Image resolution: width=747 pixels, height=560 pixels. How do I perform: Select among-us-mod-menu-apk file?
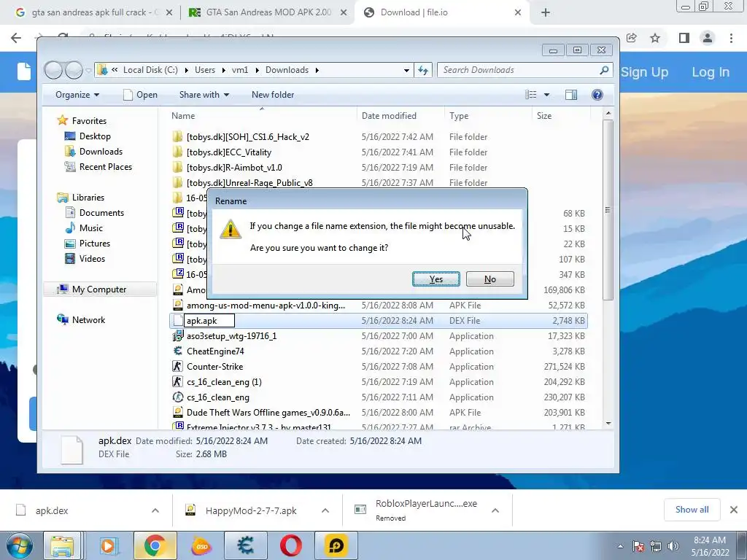[266, 306]
